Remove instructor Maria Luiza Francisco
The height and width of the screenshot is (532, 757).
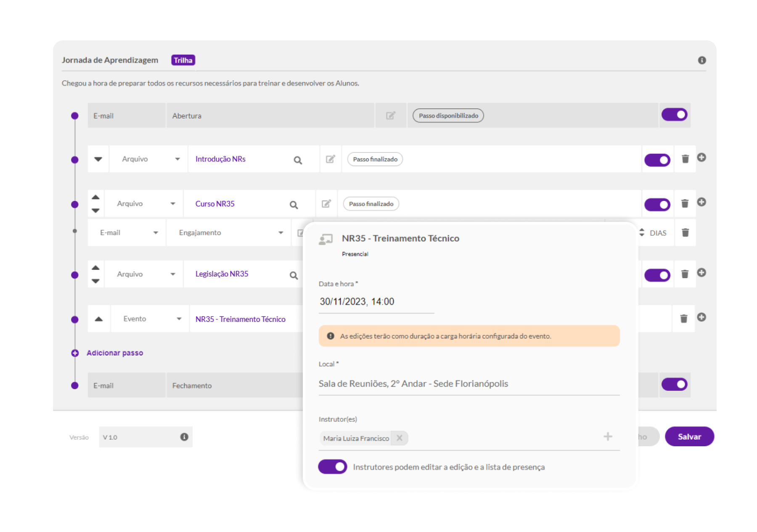(x=400, y=438)
